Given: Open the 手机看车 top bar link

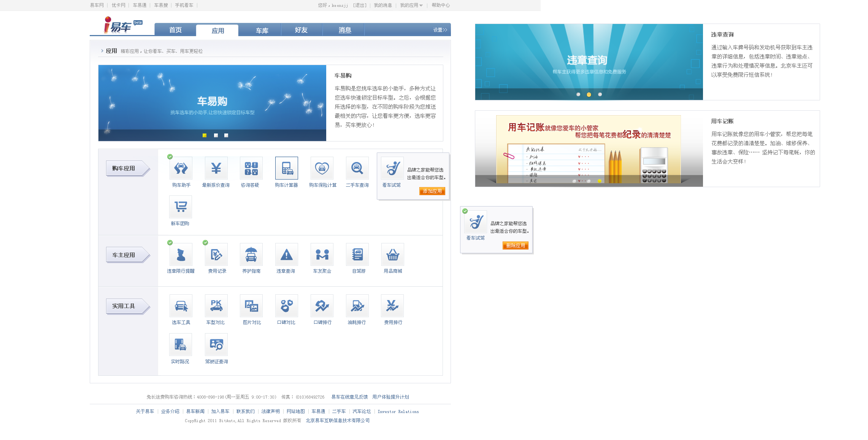Looking at the screenshot, I should (x=184, y=5).
